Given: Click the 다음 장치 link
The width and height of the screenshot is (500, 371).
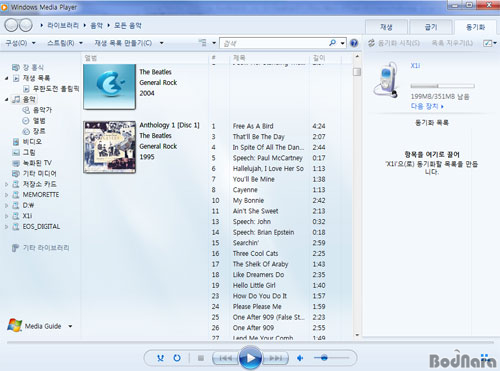Looking at the screenshot, I should [427, 106].
